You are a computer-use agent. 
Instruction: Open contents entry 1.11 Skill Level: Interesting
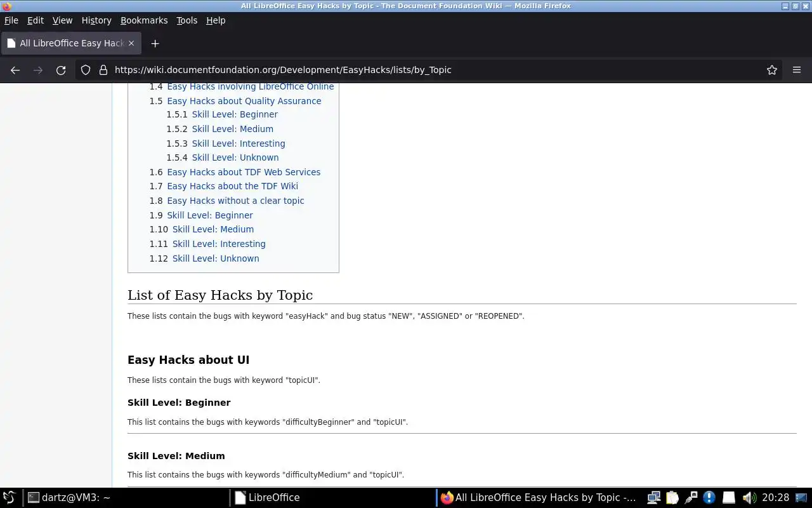[219, 244]
